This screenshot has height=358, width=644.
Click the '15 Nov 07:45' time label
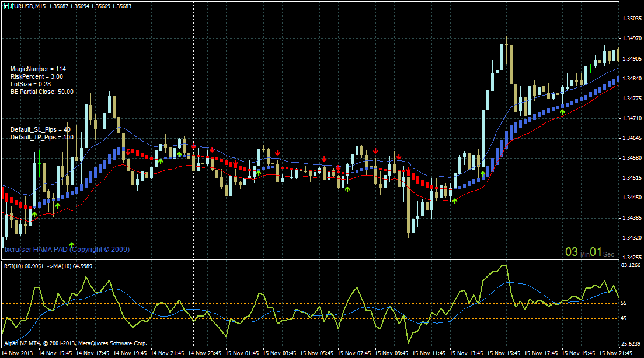point(354,353)
